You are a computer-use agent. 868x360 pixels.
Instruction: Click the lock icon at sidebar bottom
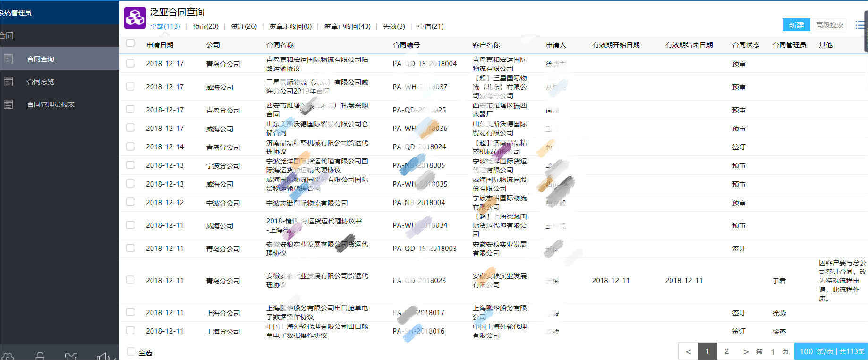(40, 356)
